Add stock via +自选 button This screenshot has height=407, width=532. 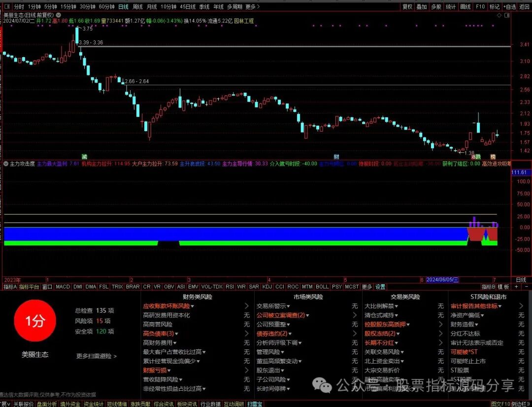click(510, 6)
